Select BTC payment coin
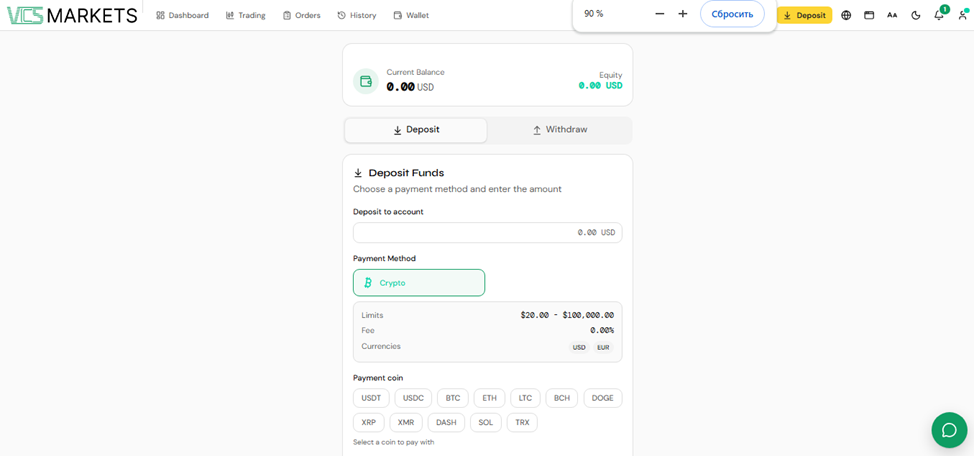Viewport: 974px width, 456px height. pos(453,398)
